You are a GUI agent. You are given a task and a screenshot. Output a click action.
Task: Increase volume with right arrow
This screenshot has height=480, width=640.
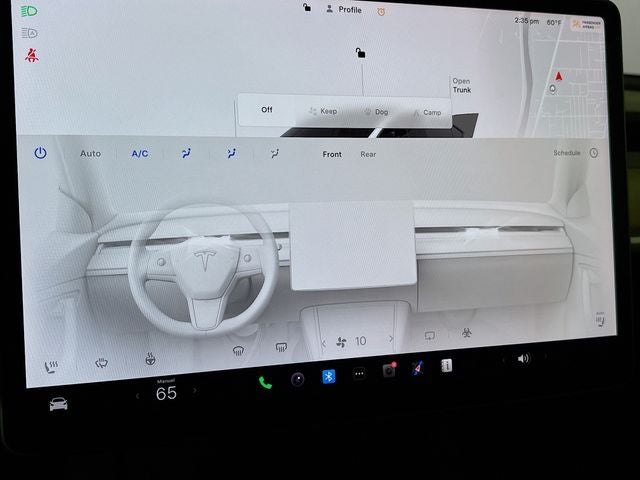(x=545, y=356)
